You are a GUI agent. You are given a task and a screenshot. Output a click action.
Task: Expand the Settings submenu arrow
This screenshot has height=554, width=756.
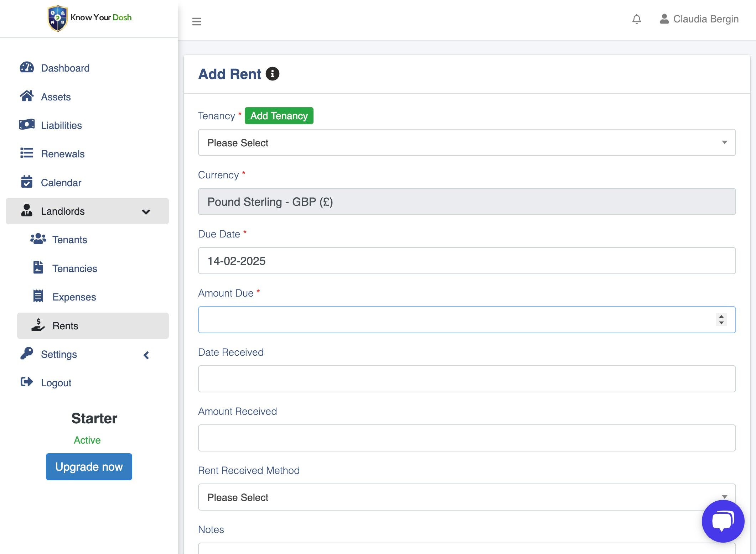click(146, 355)
